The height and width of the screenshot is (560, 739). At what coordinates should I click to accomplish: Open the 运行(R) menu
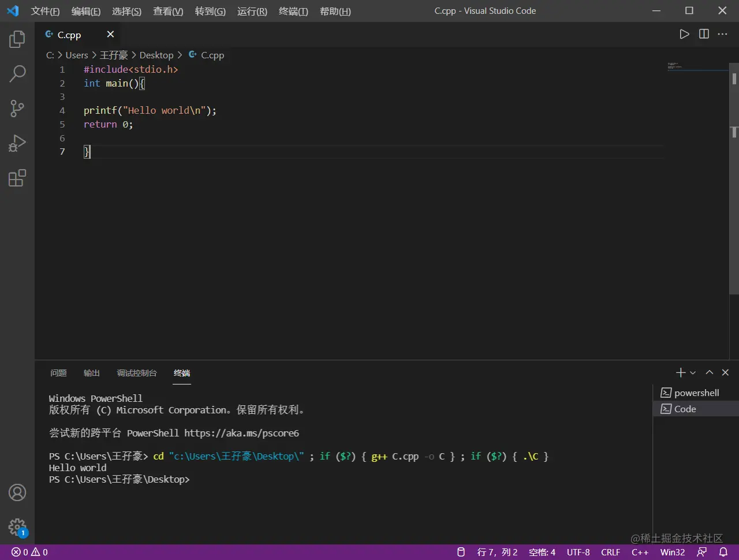click(x=252, y=11)
